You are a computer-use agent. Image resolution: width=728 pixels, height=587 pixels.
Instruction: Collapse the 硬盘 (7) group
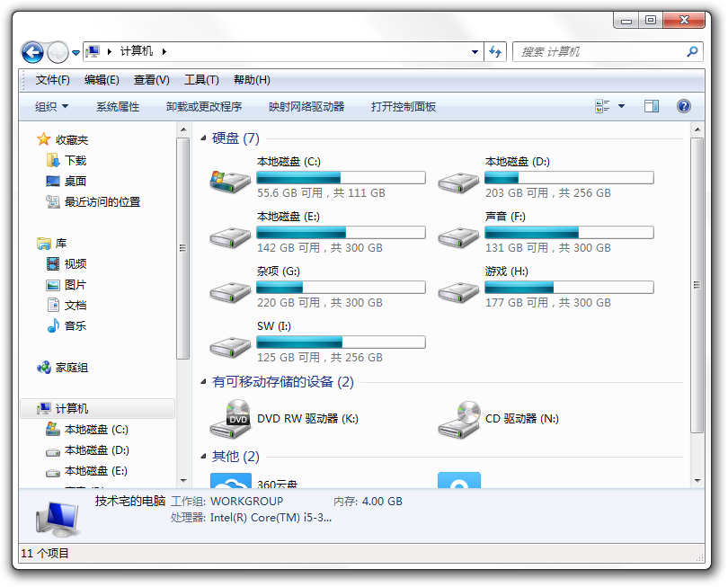(205, 139)
